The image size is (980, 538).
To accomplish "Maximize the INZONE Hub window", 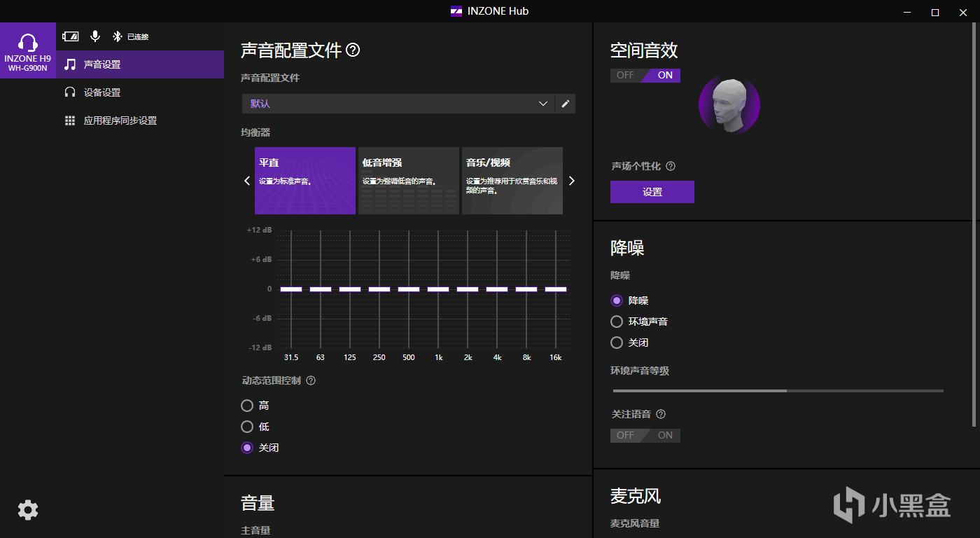I will click(934, 11).
